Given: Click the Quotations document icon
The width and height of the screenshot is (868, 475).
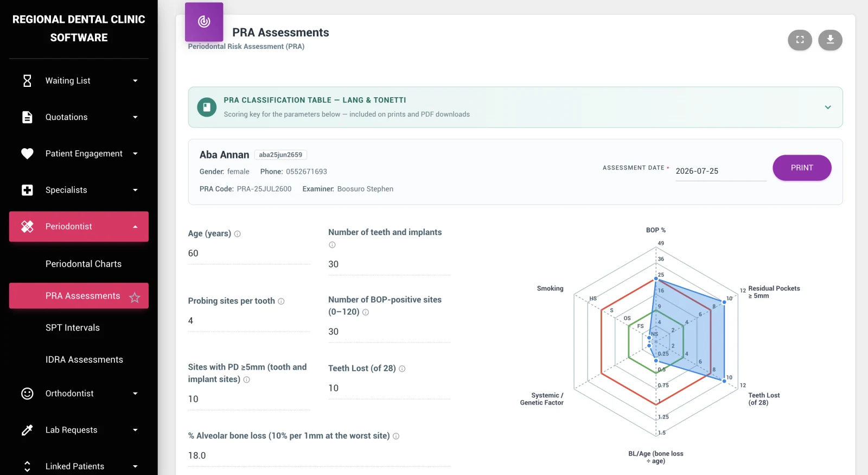Looking at the screenshot, I should point(27,117).
